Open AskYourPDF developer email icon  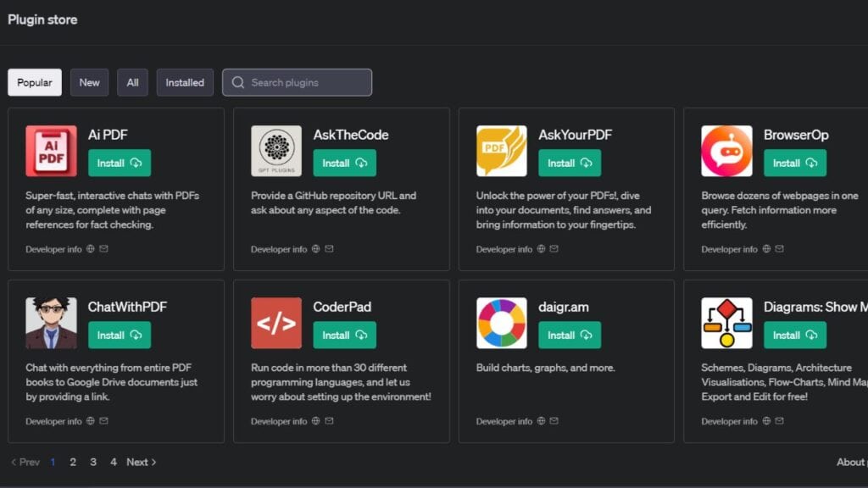(x=554, y=249)
